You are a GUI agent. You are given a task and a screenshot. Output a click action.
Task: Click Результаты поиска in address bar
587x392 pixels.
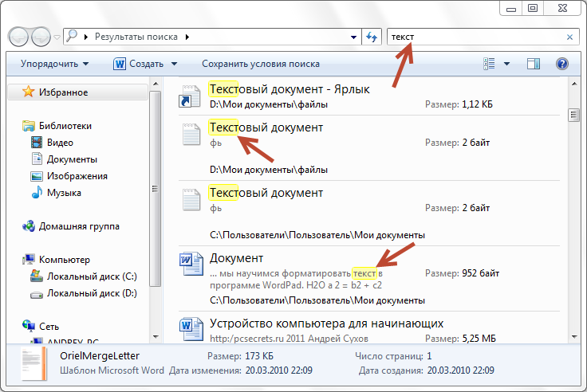[137, 37]
